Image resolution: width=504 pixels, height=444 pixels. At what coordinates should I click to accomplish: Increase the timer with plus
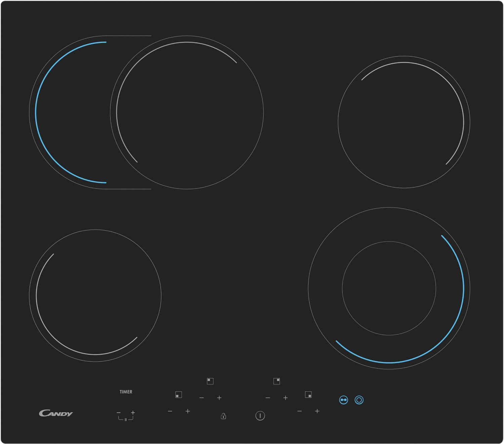pyautogui.click(x=133, y=412)
